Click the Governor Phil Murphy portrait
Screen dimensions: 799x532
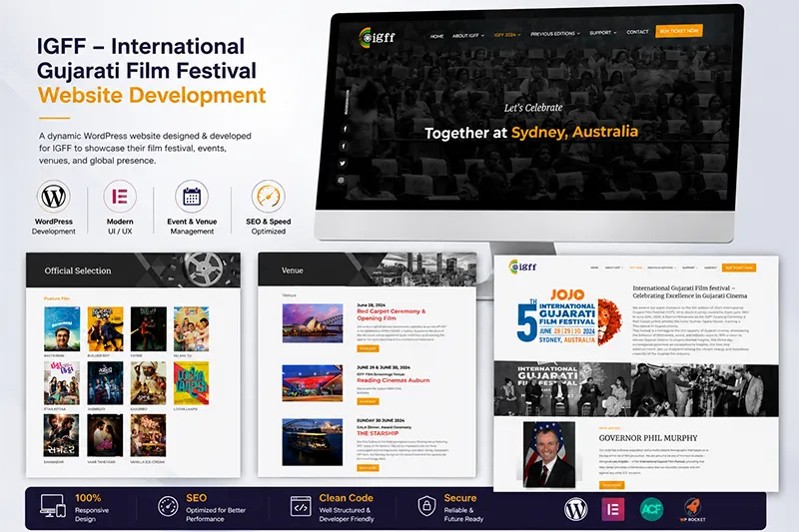[548, 454]
